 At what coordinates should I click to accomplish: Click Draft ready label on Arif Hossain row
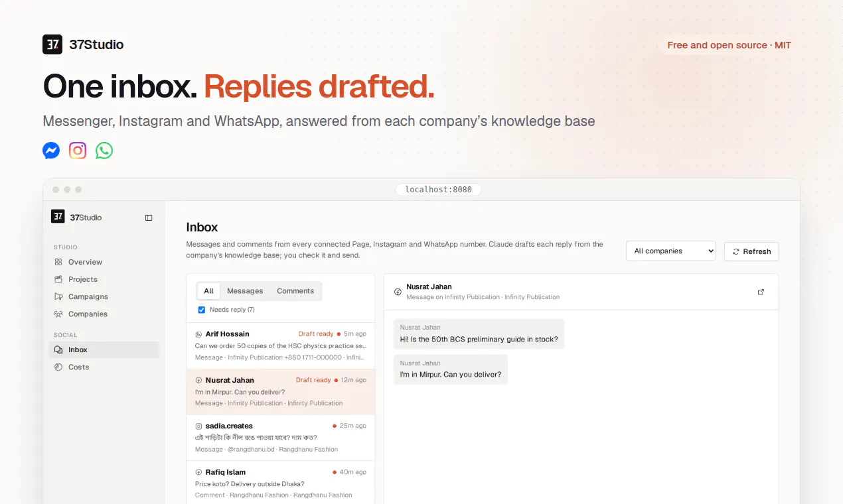(x=316, y=334)
